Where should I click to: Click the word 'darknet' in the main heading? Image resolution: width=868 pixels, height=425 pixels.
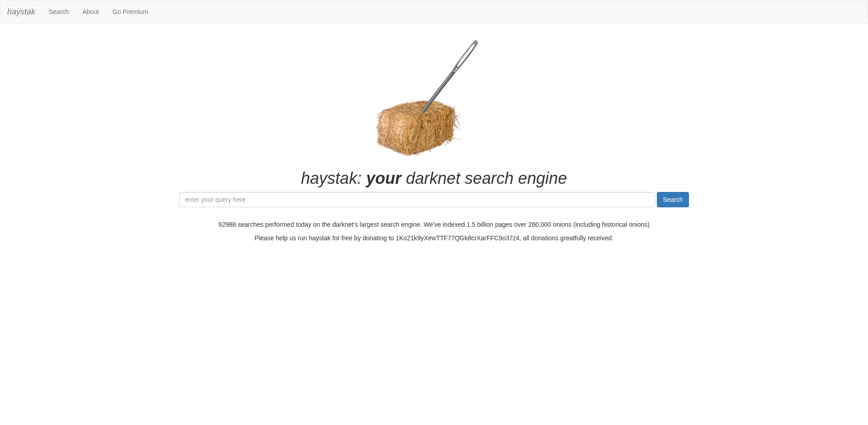(x=433, y=178)
